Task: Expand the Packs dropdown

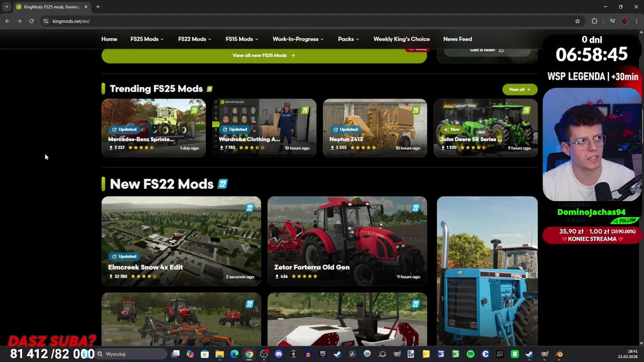Action: 348,39
